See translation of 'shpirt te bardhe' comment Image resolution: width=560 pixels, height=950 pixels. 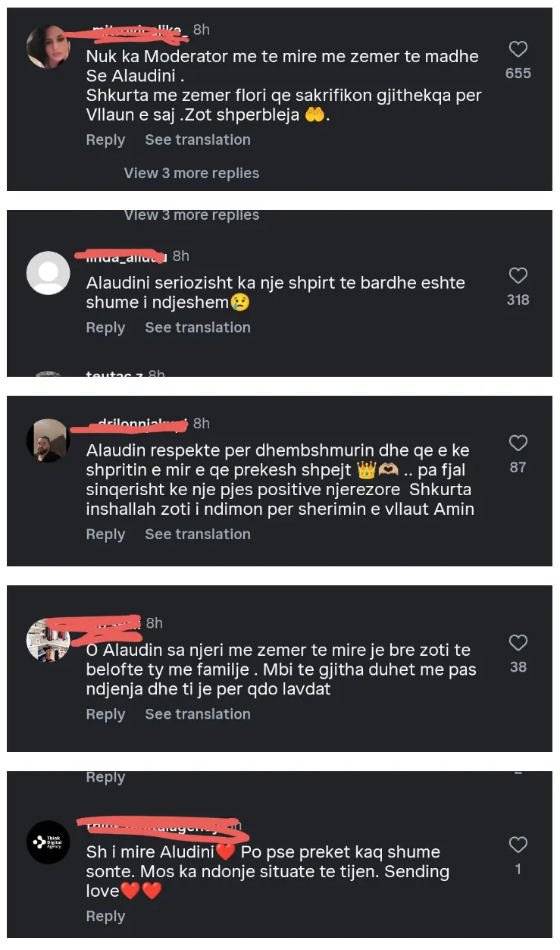click(x=198, y=328)
